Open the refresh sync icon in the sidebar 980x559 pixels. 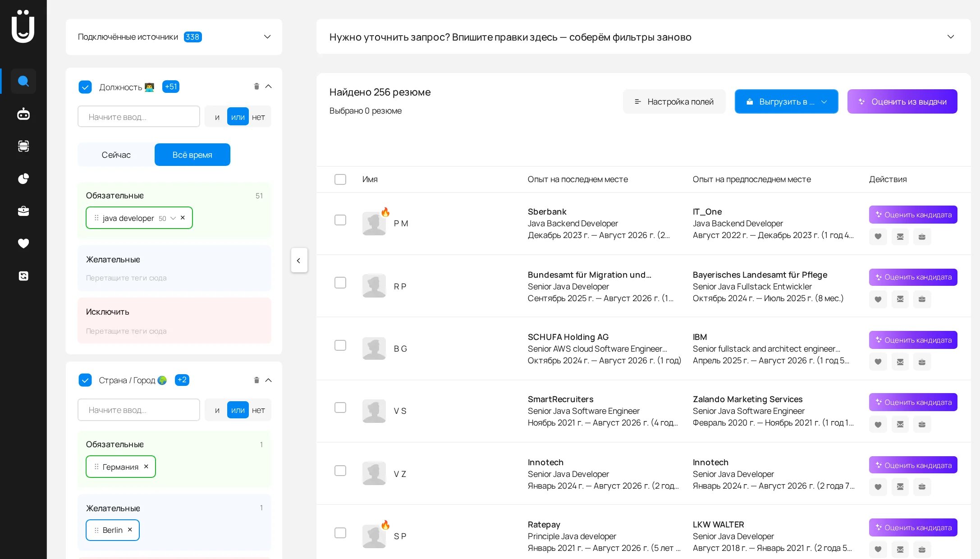tap(23, 276)
